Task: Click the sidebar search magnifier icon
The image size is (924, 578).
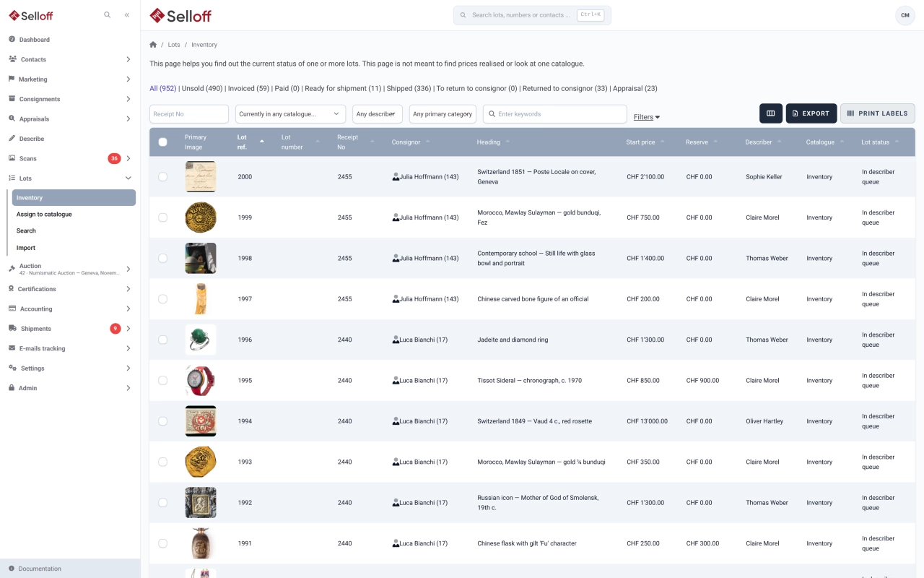Action: point(108,14)
